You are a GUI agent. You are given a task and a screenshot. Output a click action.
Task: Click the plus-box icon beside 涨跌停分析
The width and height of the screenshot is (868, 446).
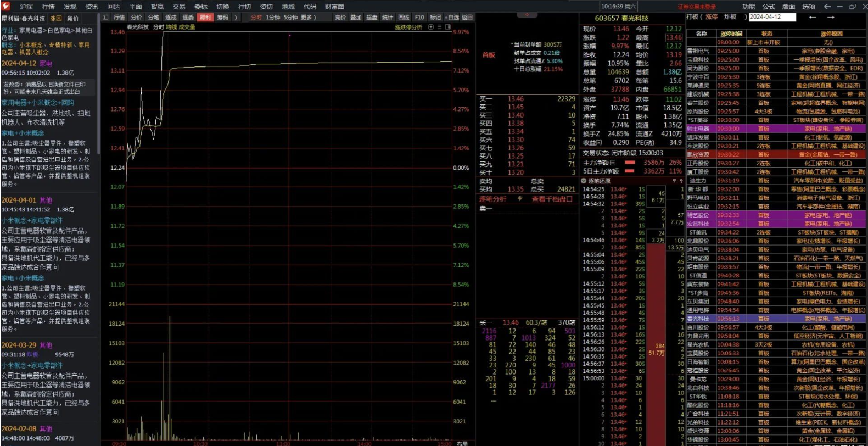(x=431, y=27)
